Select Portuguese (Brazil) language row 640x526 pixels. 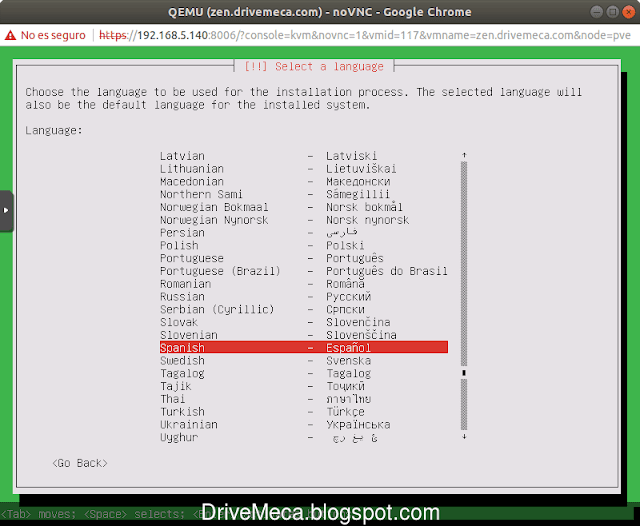tap(304, 271)
